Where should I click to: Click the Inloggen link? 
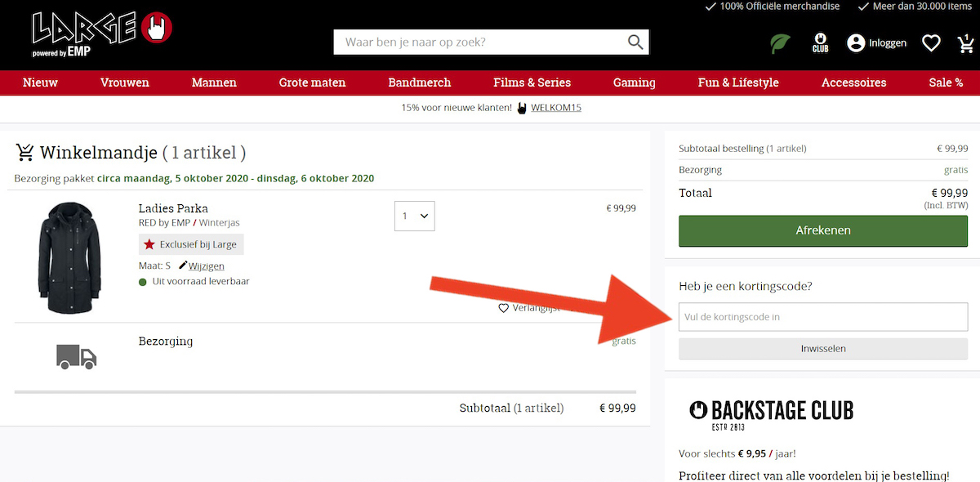coord(888,43)
